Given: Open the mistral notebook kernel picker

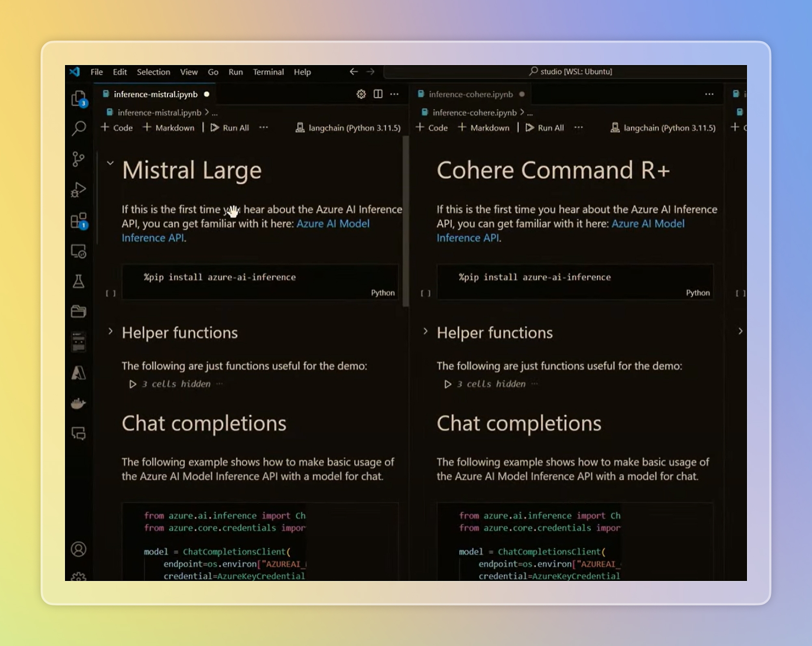Looking at the screenshot, I should click(348, 128).
